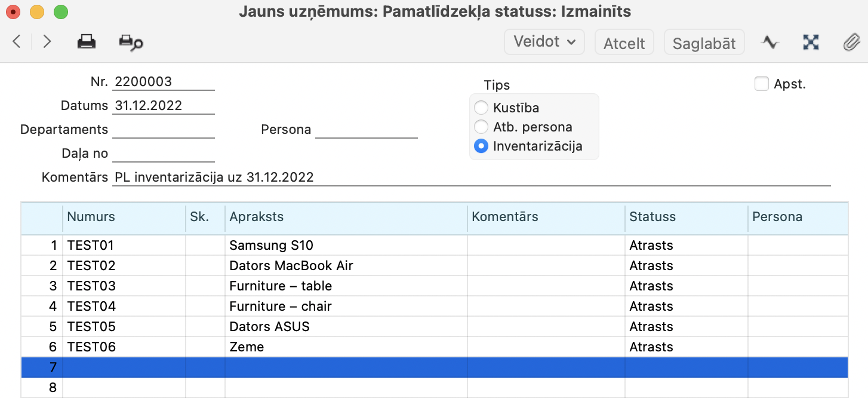Expand the Veidot dropdown menu
Image resolution: width=868 pixels, height=398 pixels.
point(544,42)
